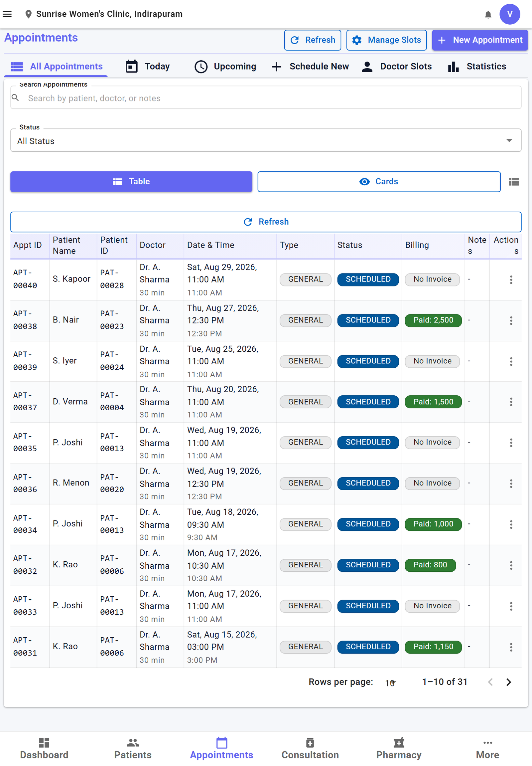The height and width of the screenshot is (766, 532).
Task: Open rows per page selector
Action: click(391, 683)
